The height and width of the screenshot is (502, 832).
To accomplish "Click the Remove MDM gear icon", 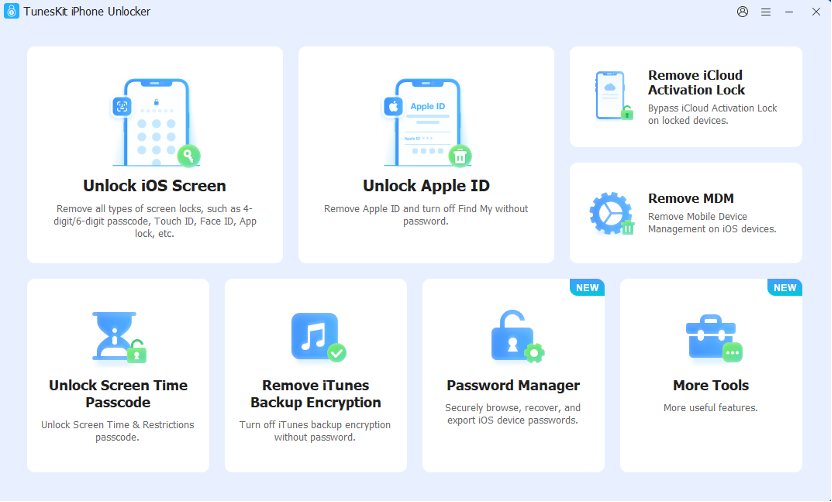I will 612,213.
